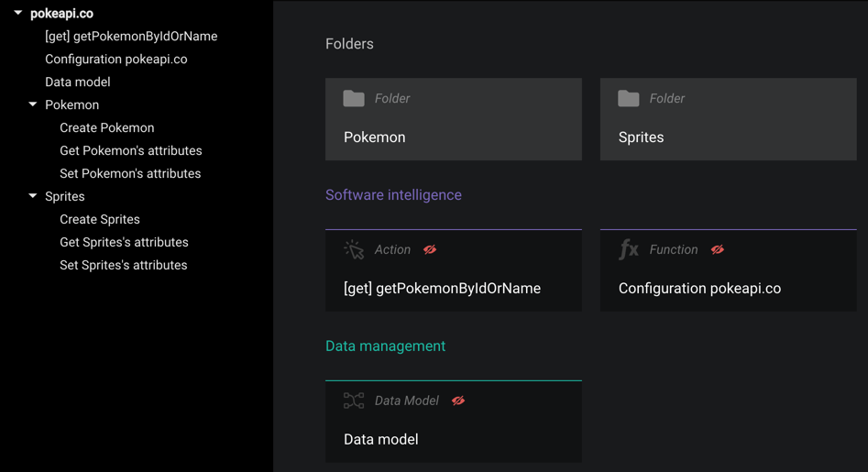Toggle hidden eye icon beside Data Model label
This screenshot has height=472, width=868.
click(x=458, y=401)
